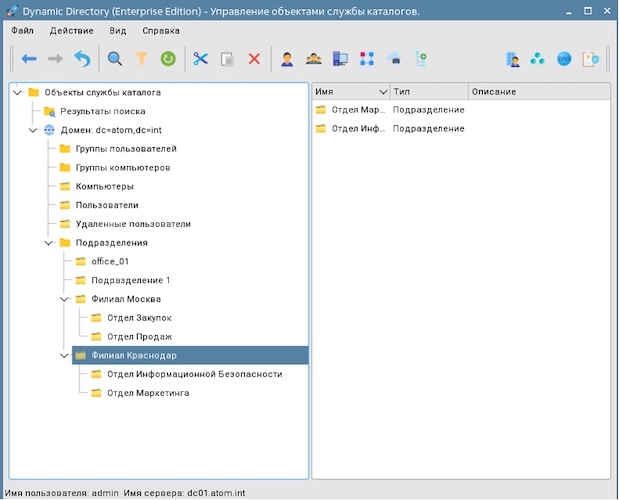This screenshot has width=619, height=500.
Task: Open the Справка menu
Action: tap(161, 30)
